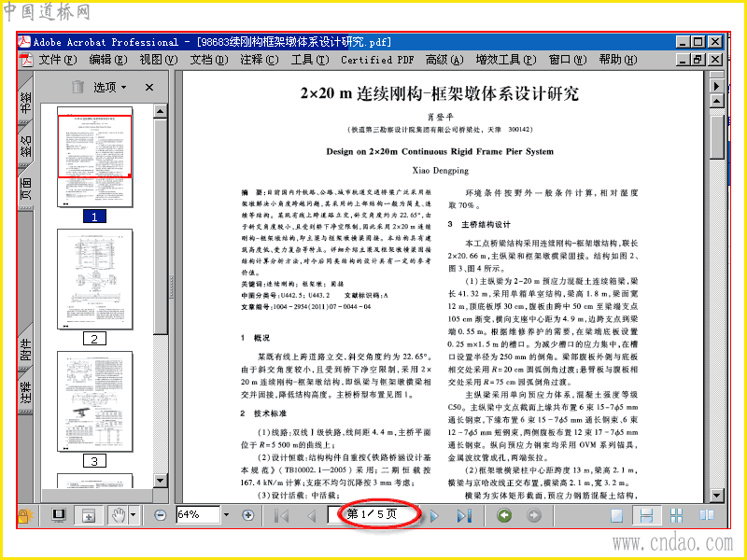
Task: Go to the next page arrow
Action: pyautogui.click(x=434, y=515)
